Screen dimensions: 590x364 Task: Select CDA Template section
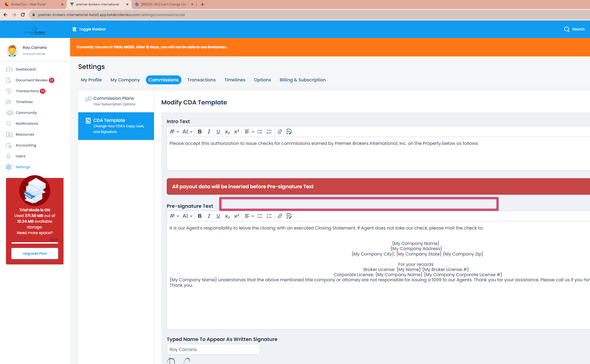pyautogui.click(x=116, y=126)
